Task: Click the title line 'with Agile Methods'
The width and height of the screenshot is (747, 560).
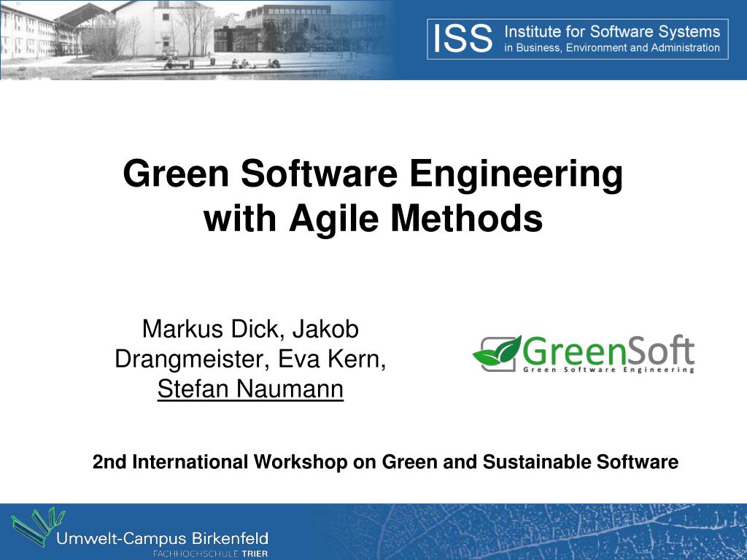Action: 373,219
